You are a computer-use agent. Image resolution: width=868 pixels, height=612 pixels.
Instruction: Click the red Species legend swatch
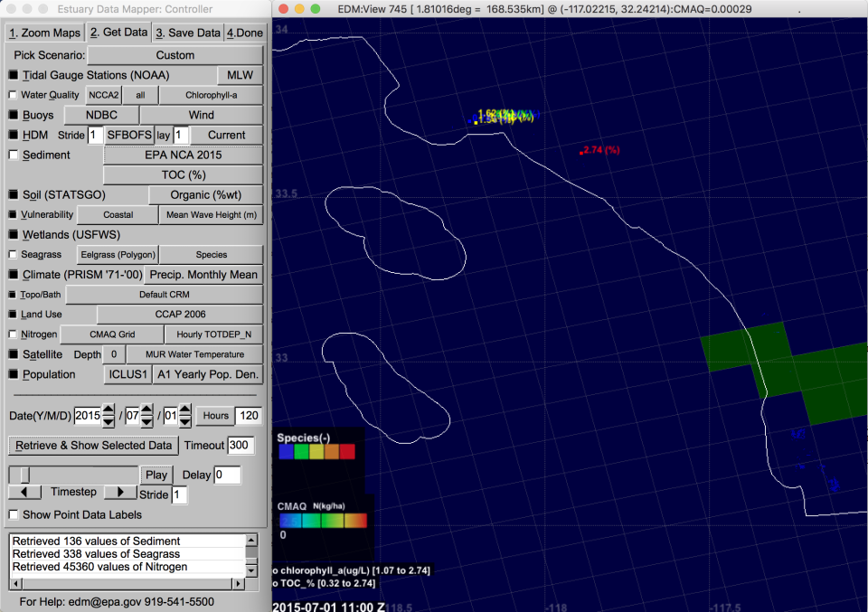(x=346, y=452)
